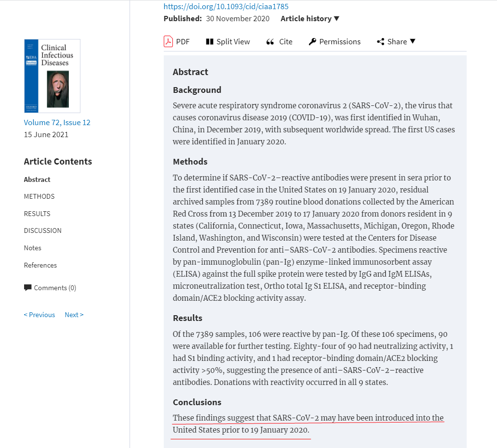Open the Share dropdown arrow
497x448 pixels.
click(x=412, y=41)
